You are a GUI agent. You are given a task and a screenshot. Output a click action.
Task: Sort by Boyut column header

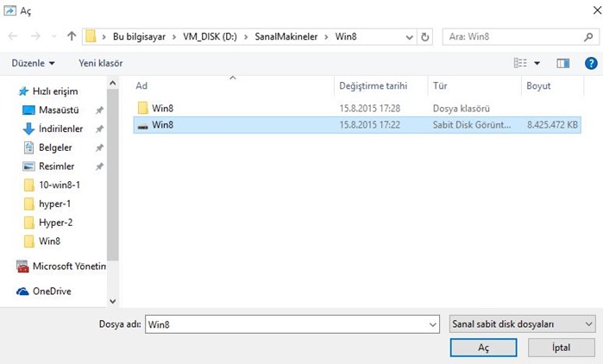click(553, 85)
